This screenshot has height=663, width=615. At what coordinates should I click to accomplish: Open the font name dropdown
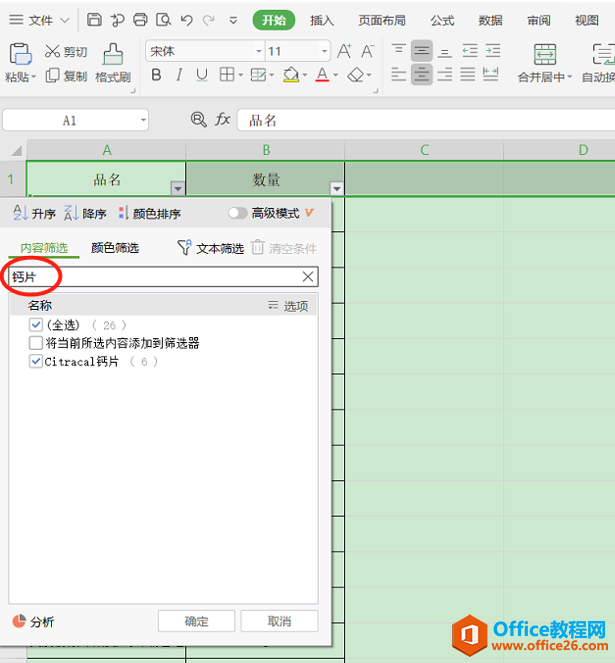click(258, 52)
